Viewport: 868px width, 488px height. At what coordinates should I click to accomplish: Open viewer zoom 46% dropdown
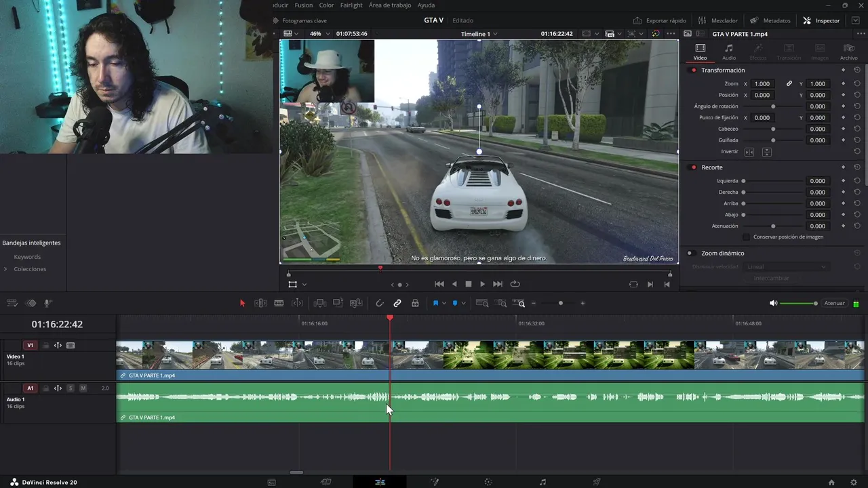pos(319,34)
